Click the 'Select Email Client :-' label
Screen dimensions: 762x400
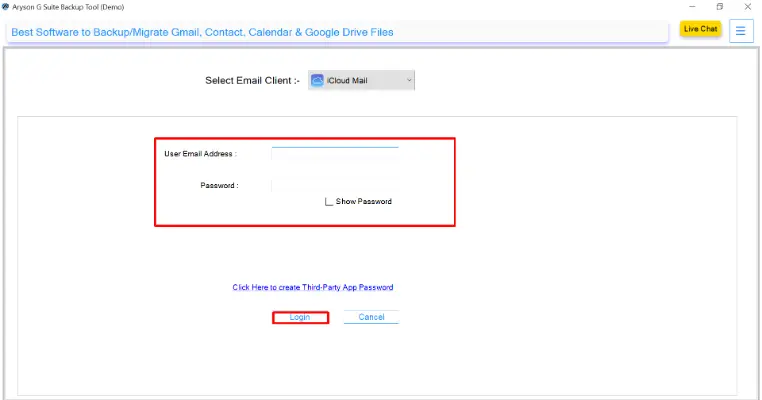tap(252, 81)
